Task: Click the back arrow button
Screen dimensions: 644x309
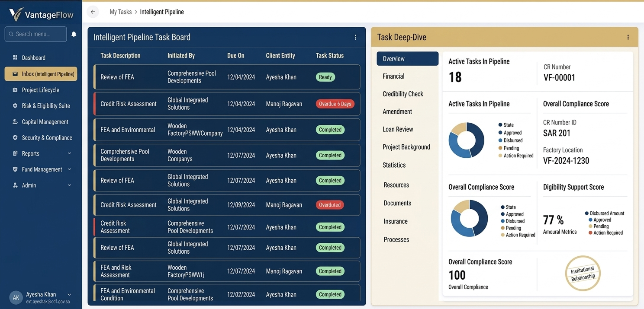Action: tap(93, 12)
